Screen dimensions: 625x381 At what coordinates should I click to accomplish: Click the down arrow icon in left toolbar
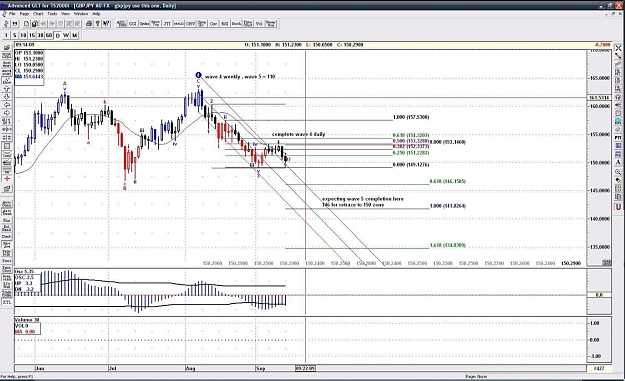click(x=7, y=97)
